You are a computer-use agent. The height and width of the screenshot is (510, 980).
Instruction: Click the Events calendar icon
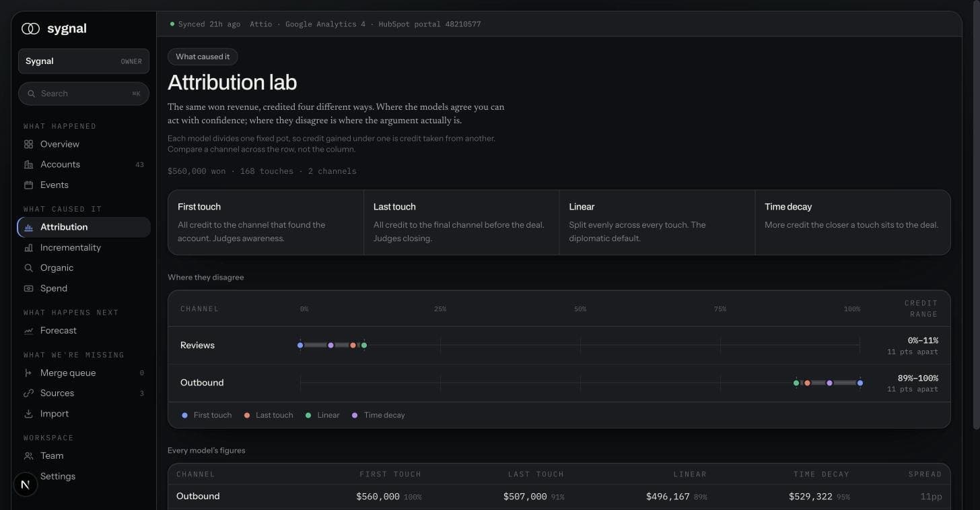coord(28,185)
